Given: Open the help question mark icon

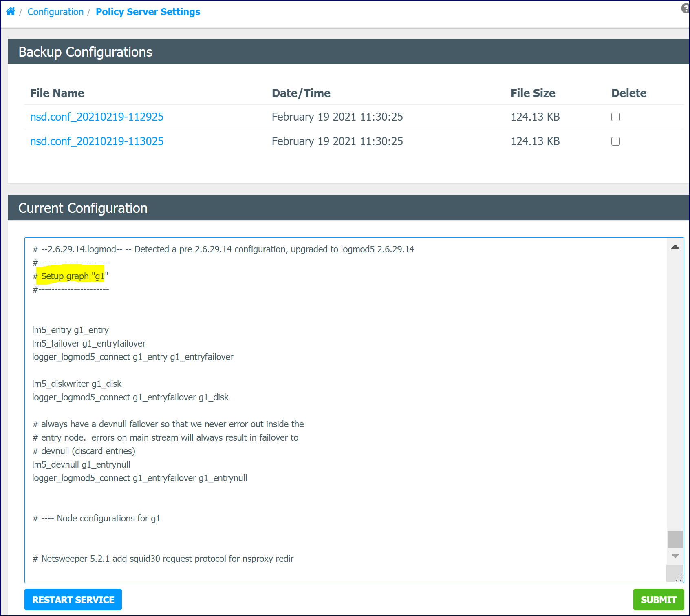Looking at the screenshot, I should pyautogui.click(x=686, y=8).
